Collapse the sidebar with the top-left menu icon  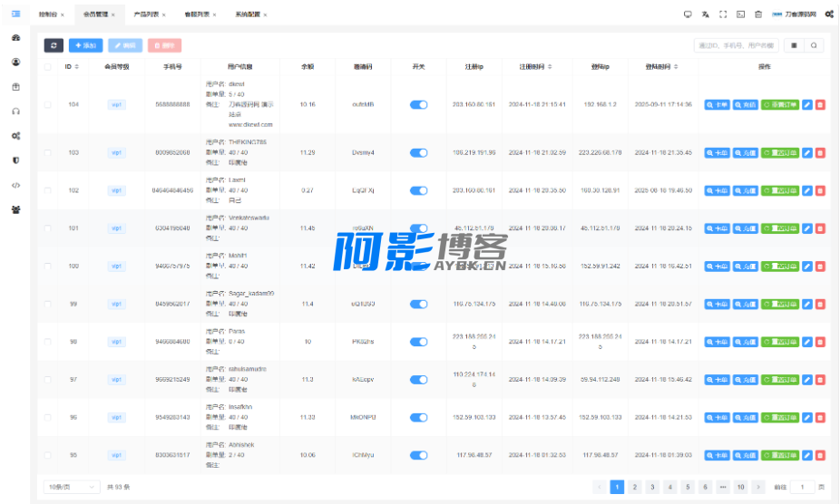15,15
